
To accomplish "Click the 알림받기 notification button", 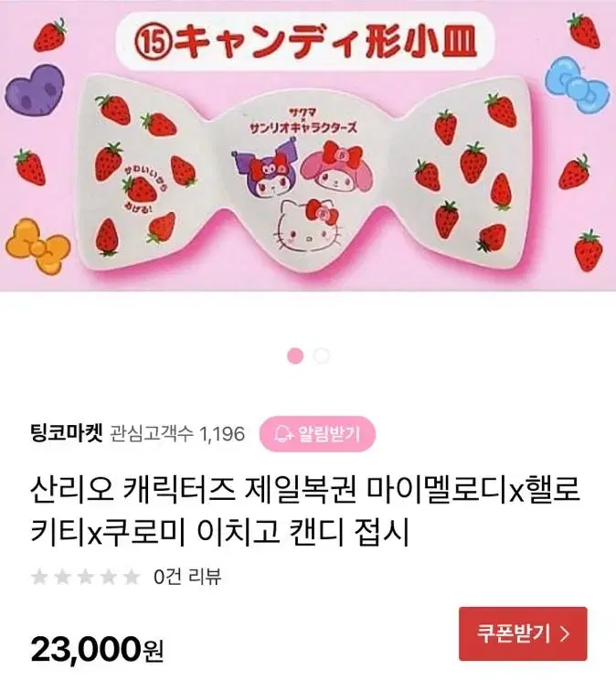I will coord(317,433).
